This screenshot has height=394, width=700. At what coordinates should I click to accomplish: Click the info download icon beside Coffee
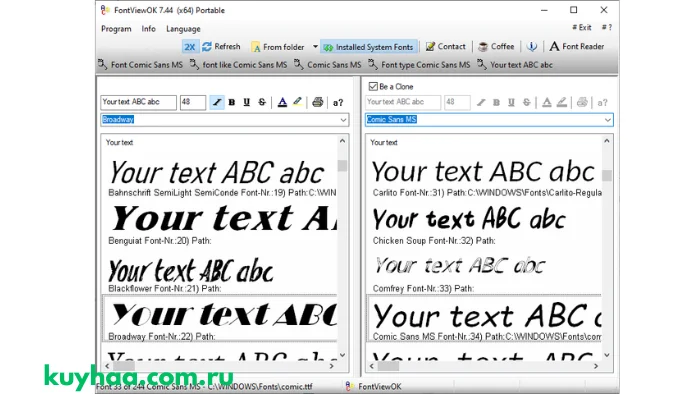[x=531, y=46]
